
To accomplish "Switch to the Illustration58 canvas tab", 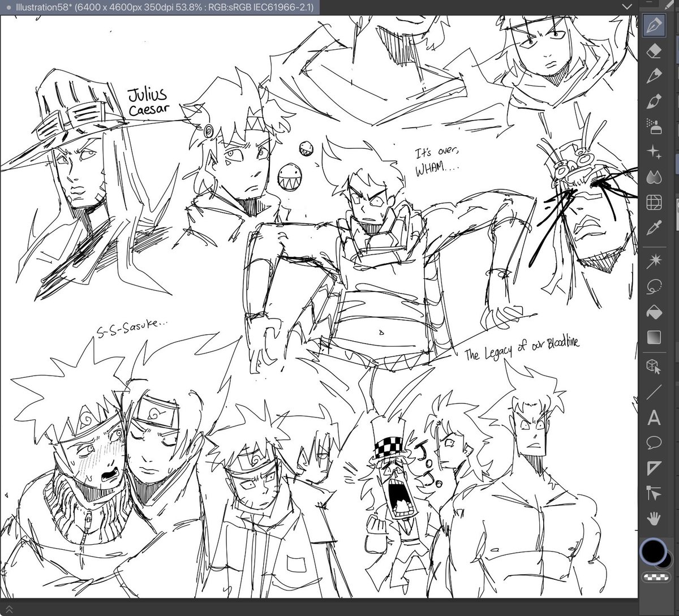I will pos(160,7).
